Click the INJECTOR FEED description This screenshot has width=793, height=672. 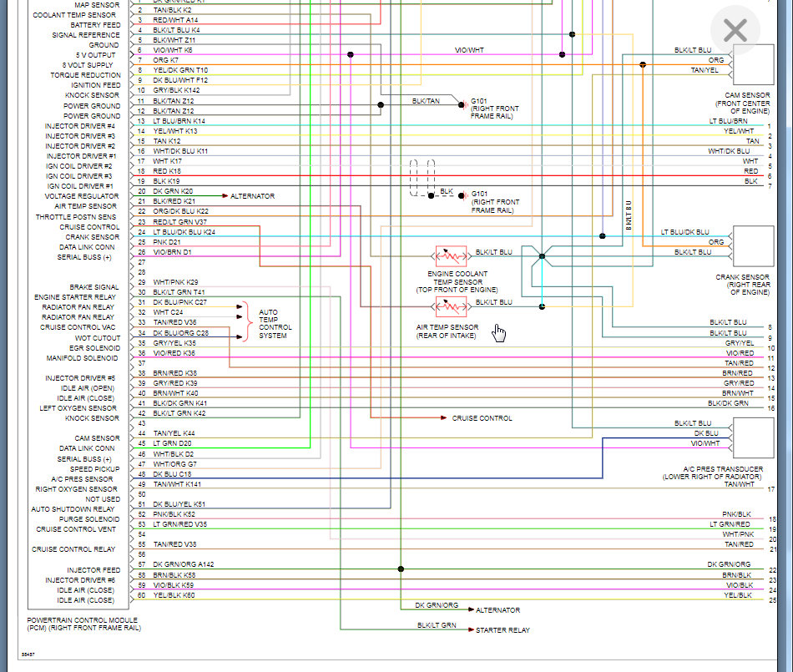pos(93,570)
